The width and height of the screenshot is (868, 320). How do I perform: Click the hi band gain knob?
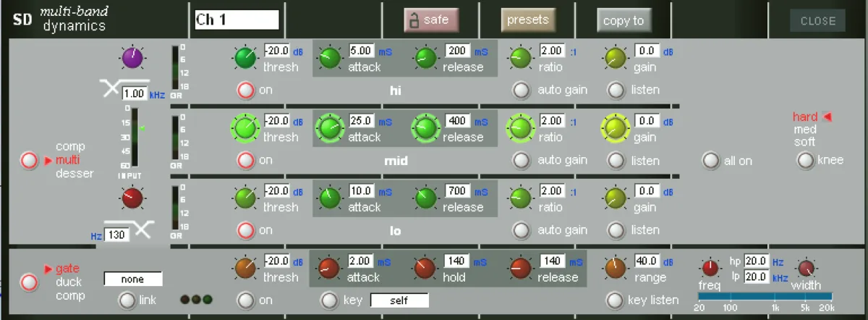pyautogui.click(x=616, y=58)
